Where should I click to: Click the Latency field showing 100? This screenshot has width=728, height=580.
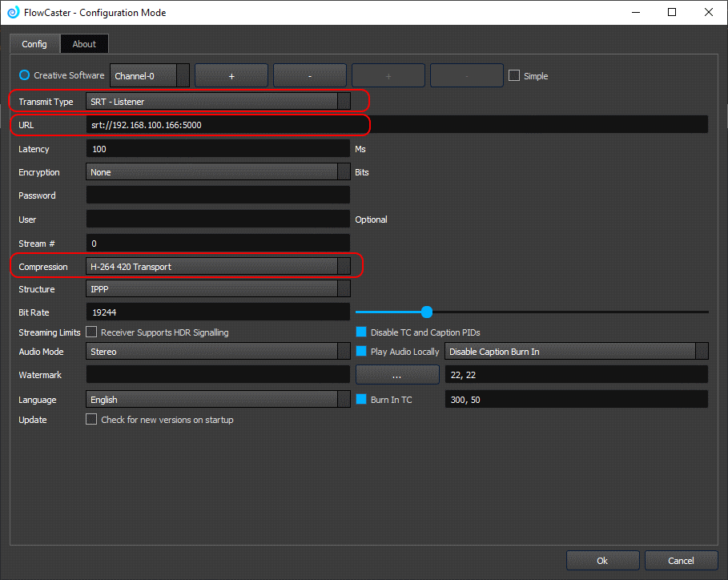coord(218,148)
